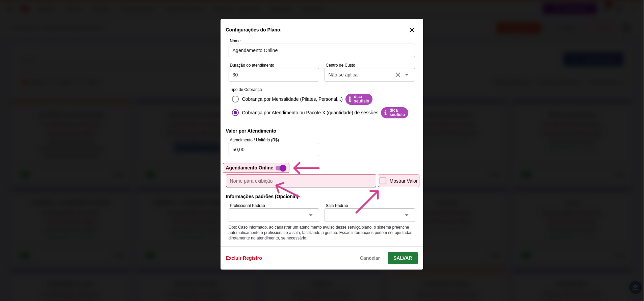This screenshot has height=301, width=644.
Task: Focus the Duração do atendimento field
Action: [x=274, y=75]
